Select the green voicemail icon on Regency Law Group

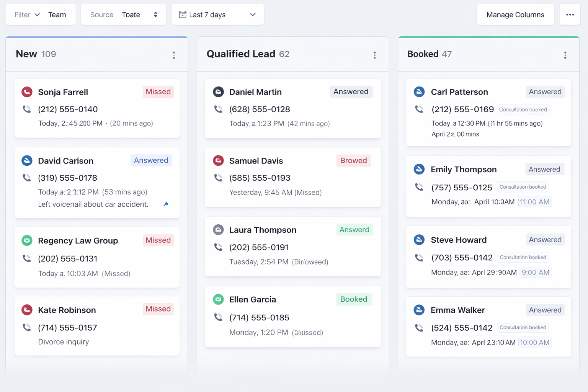27,240
